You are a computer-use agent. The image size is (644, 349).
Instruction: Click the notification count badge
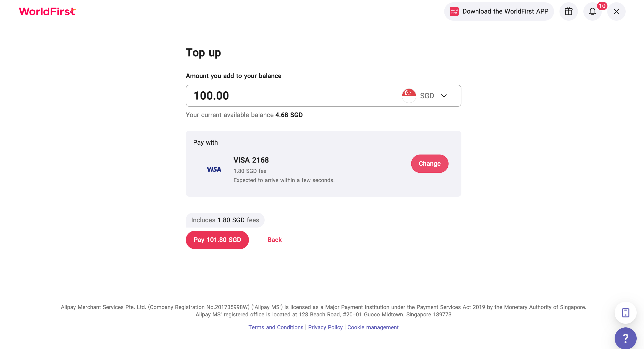click(x=602, y=6)
